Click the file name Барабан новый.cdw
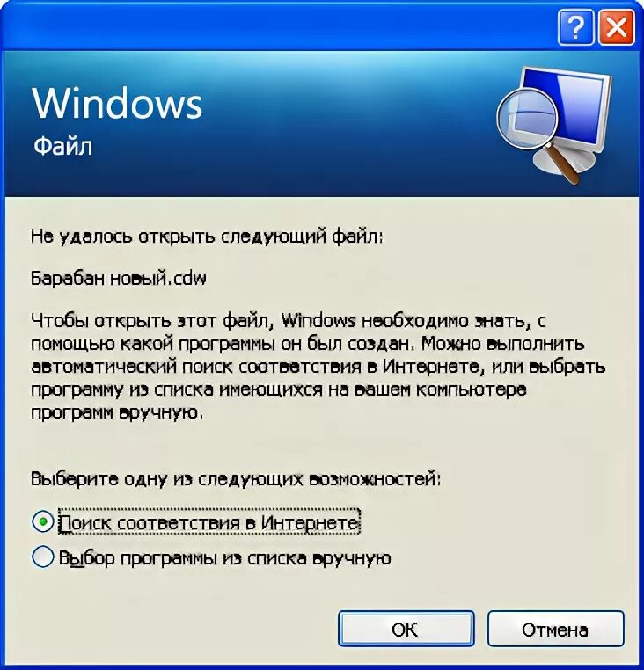Viewport: 644px width, 670px height. click(119, 279)
